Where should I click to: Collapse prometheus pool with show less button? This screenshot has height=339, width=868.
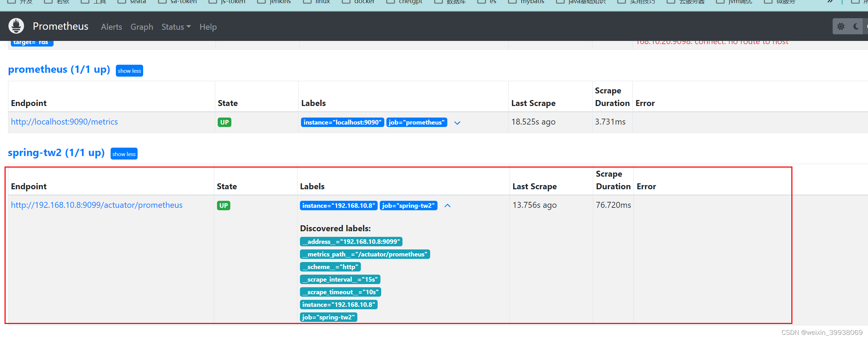point(129,71)
